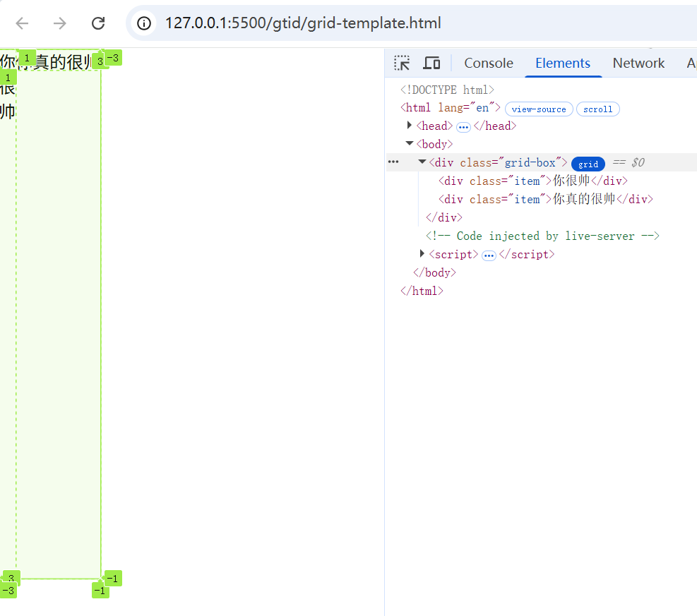Select the live-server comment line
Image resolution: width=697 pixels, height=616 pixels.
pos(542,236)
